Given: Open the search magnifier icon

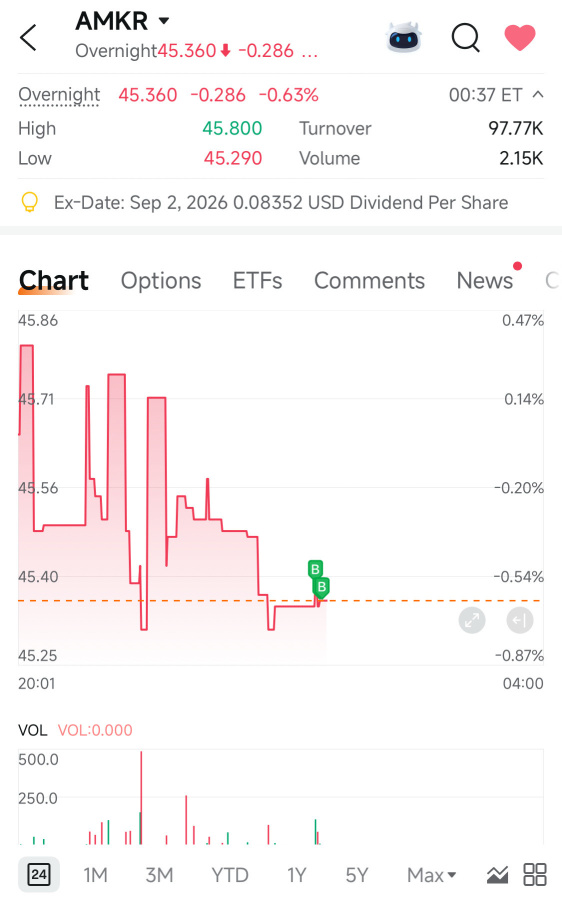Looking at the screenshot, I should [x=465, y=38].
